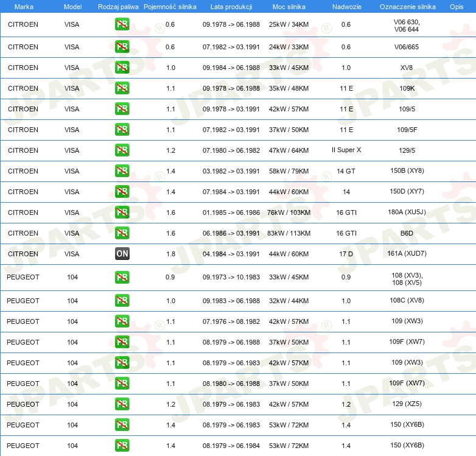
Task: Click power value 83kW / 113KM
Action: tap(289, 233)
